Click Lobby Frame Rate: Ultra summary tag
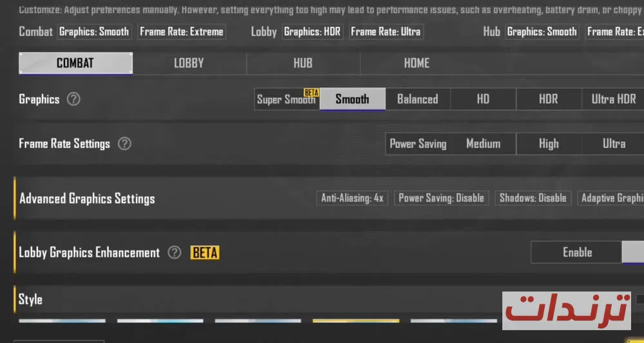This screenshot has width=644, height=343. click(x=386, y=32)
